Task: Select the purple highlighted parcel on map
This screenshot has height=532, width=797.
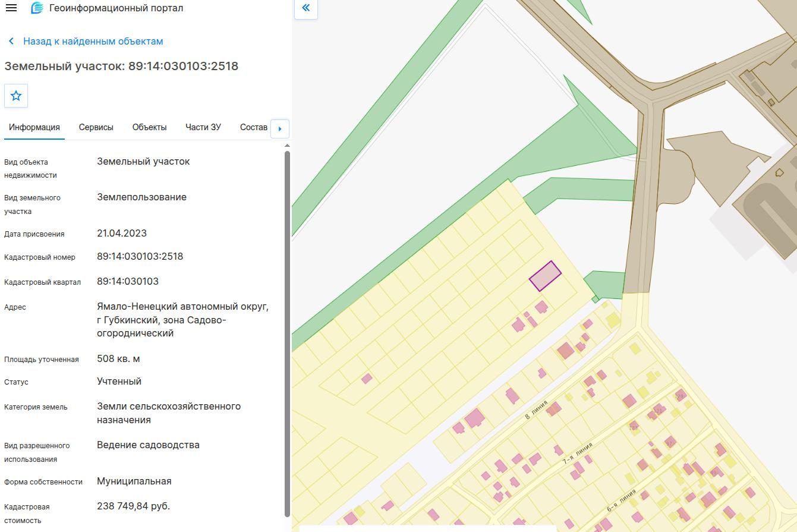Action: pos(545,276)
